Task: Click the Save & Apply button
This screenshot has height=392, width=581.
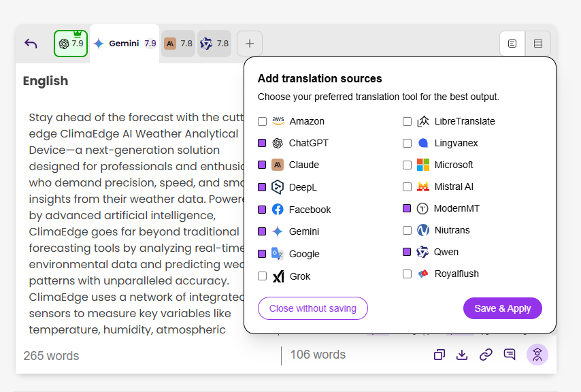Action: tap(502, 308)
